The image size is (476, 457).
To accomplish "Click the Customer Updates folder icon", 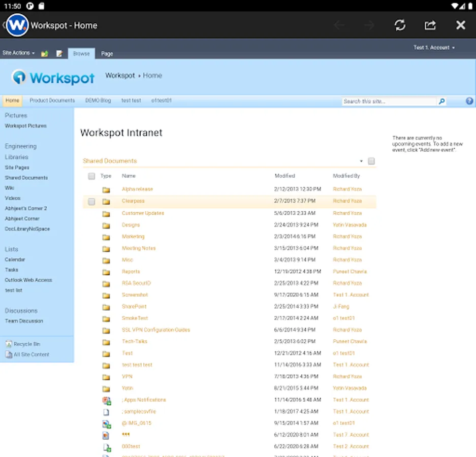I will tap(106, 214).
